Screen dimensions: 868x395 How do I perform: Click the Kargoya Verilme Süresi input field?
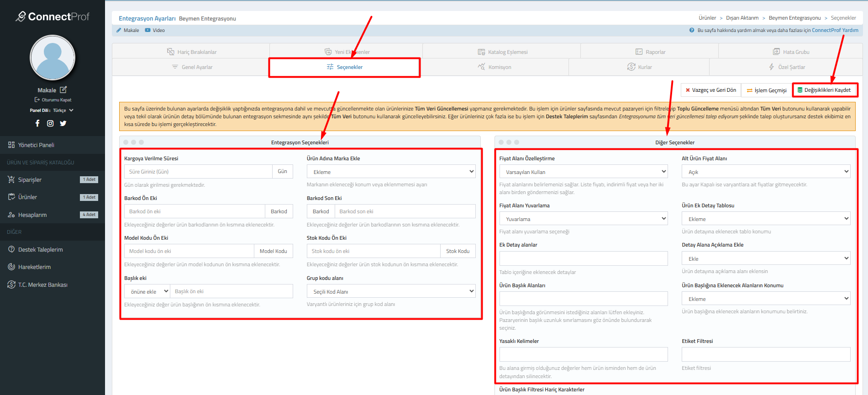point(198,172)
